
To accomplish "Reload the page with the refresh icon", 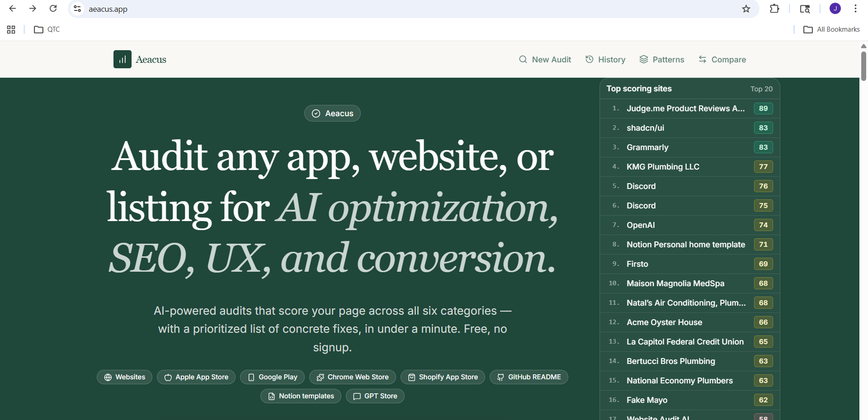I will (x=53, y=9).
